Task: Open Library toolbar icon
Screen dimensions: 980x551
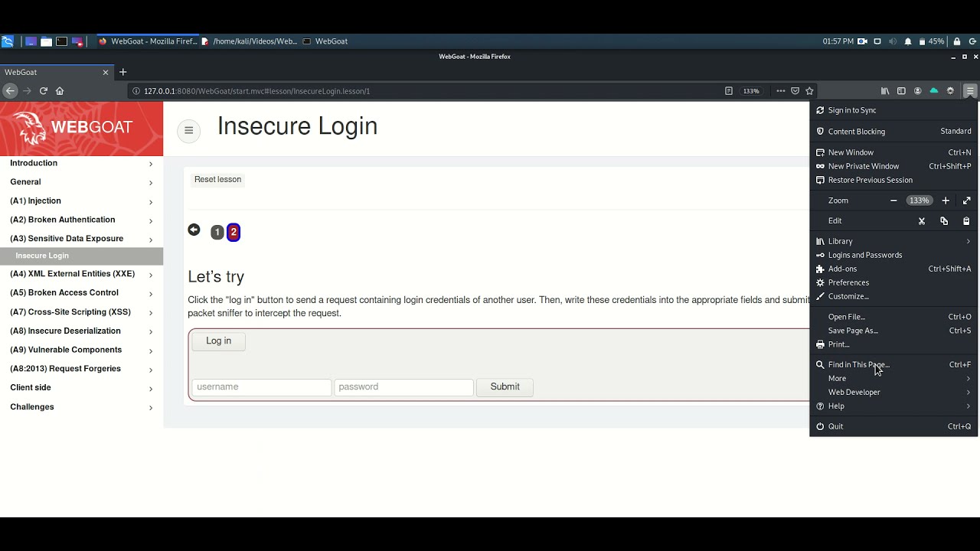Action: (x=885, y=90)
